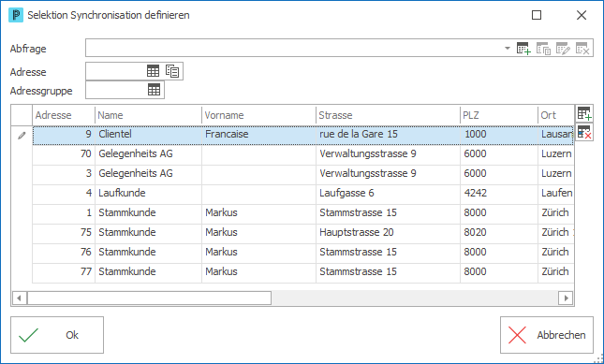This screenshot has height=364, width=604.
Task: Click the horizontal scrollbar right arrow
Action: tap(566, 298)
